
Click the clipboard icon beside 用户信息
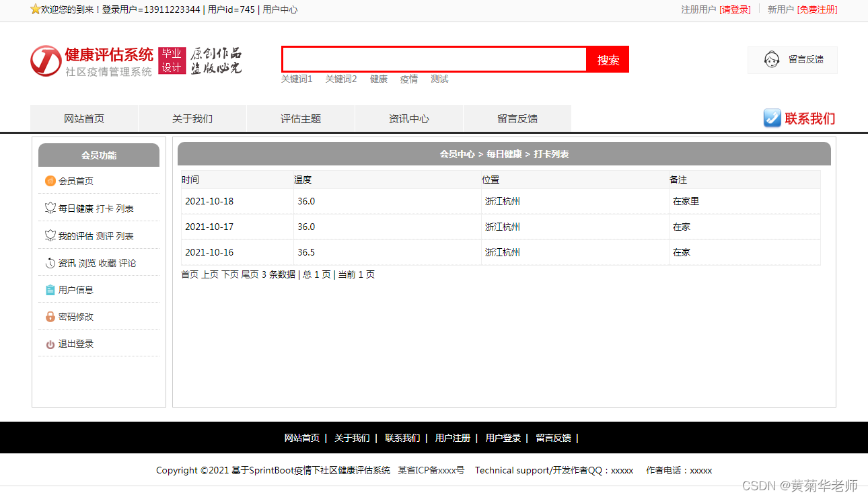50,290
